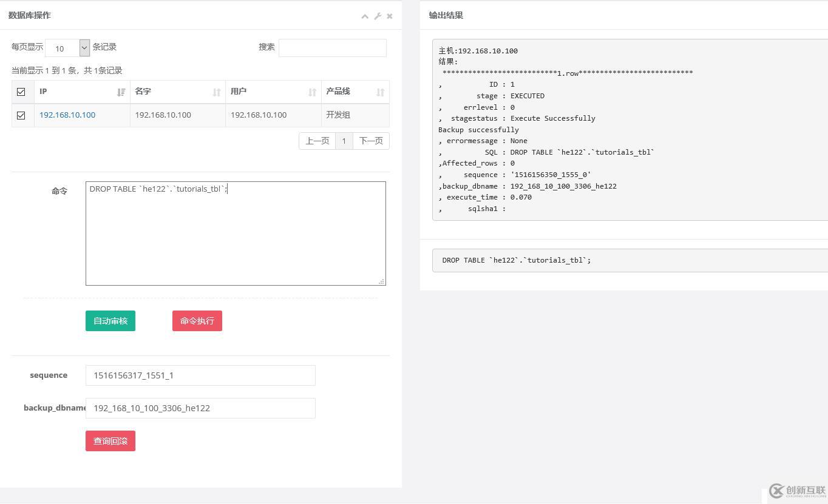
Task: Open panel settings wrench icon
Action: pos(378,16)
